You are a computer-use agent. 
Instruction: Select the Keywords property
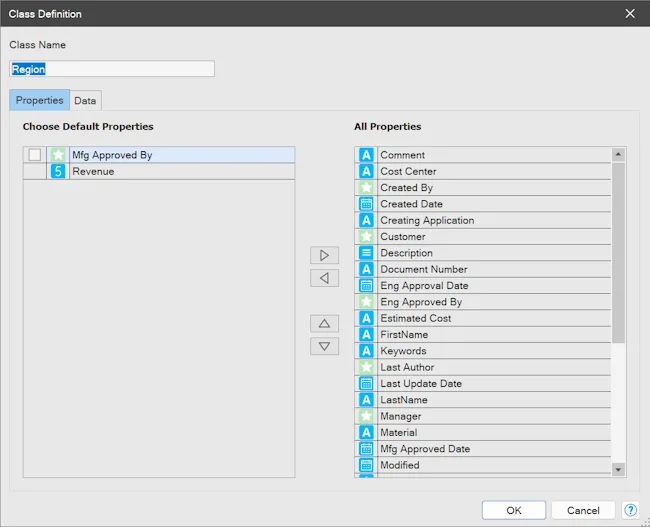point(483,351)
